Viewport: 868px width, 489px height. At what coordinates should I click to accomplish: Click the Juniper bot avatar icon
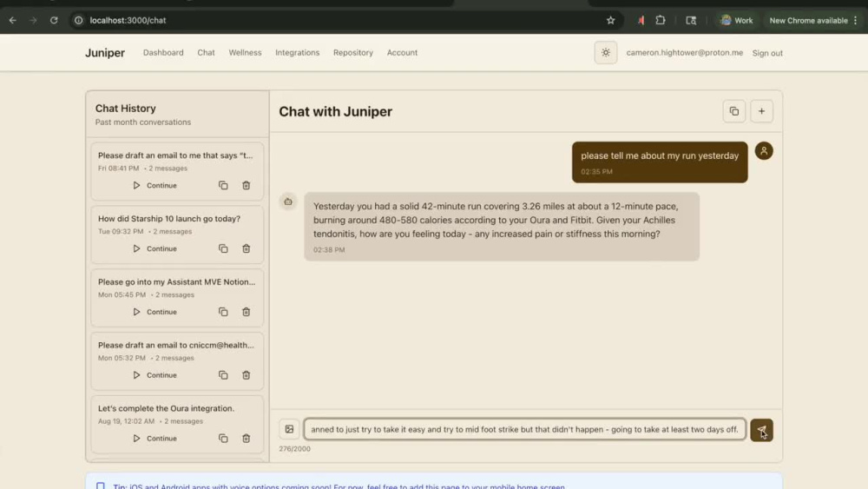288,202
